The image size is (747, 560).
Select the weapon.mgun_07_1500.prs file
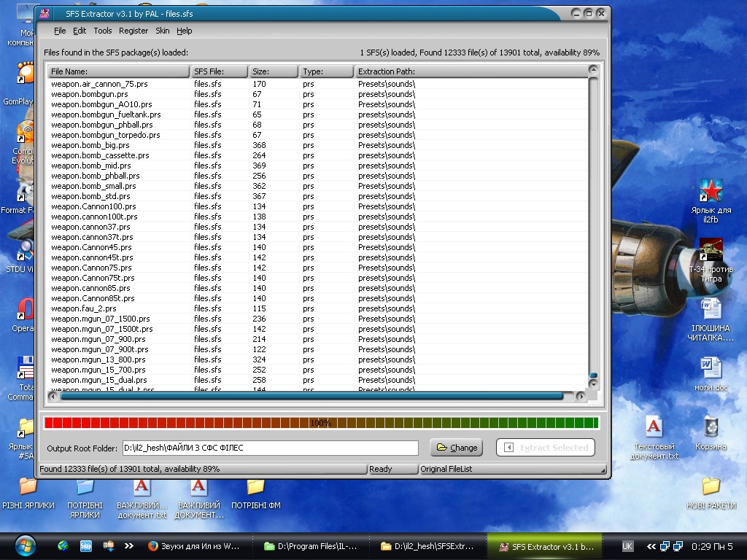click(x=101, y=319)
